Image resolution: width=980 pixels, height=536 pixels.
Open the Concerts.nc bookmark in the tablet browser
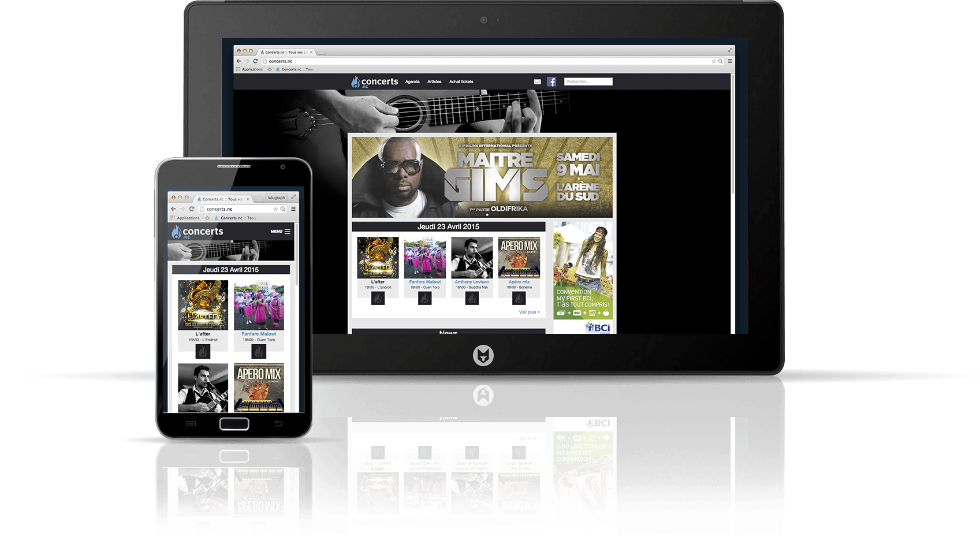295,69
